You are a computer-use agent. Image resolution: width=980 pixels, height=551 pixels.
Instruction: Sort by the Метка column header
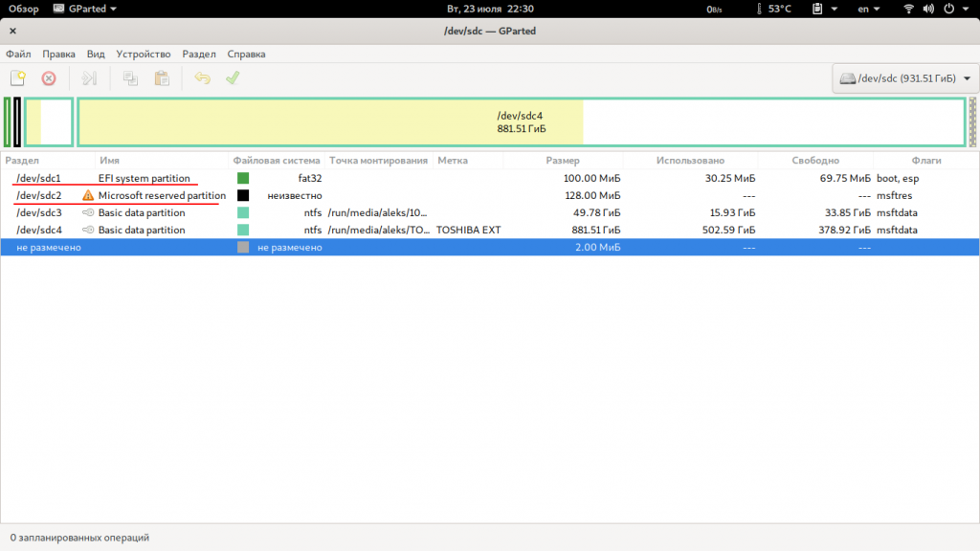pos(467,161)
